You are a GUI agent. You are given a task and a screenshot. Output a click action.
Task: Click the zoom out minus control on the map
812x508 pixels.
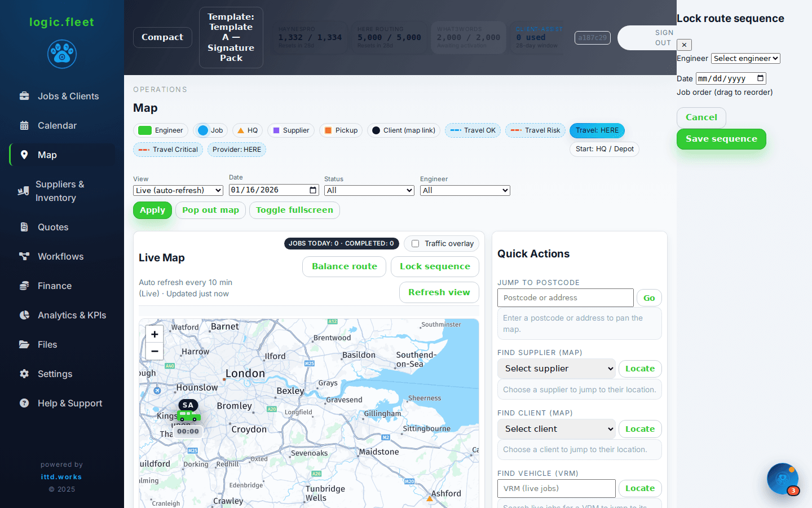pyautogui.click(x=155, y=351)
